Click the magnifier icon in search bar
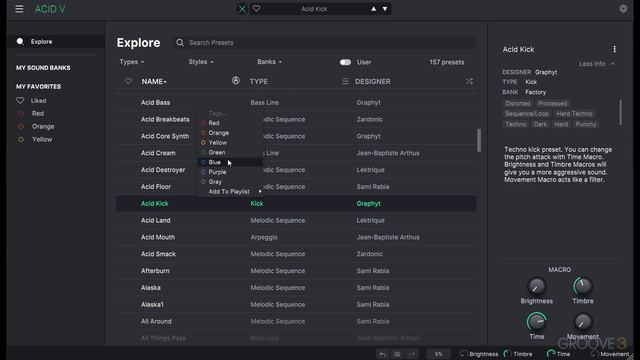Viewport: 640px width, 360px height. [x=180, y=42]
